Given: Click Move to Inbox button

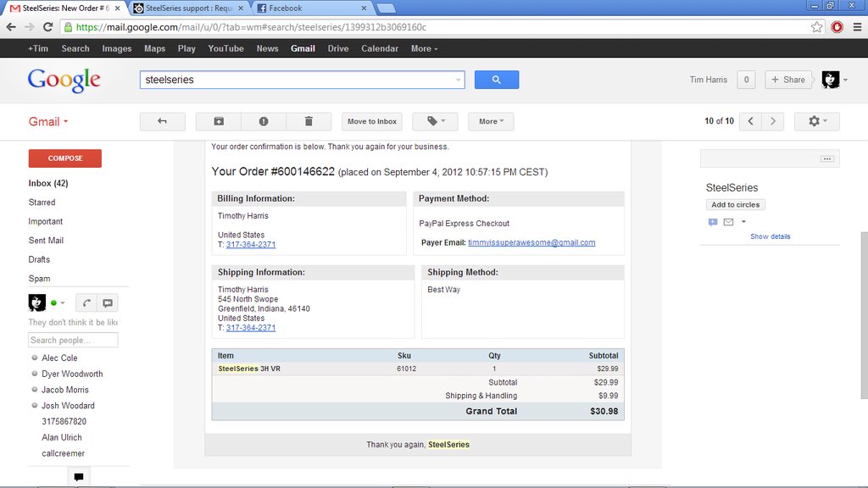Looking at the screenshot, I should (372, 122).
